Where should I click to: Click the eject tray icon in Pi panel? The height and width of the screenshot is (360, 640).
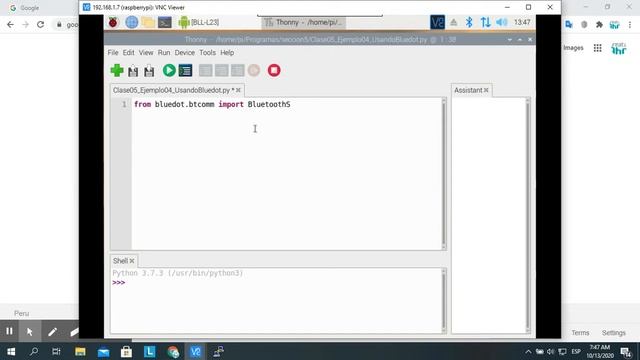[453, 22]
